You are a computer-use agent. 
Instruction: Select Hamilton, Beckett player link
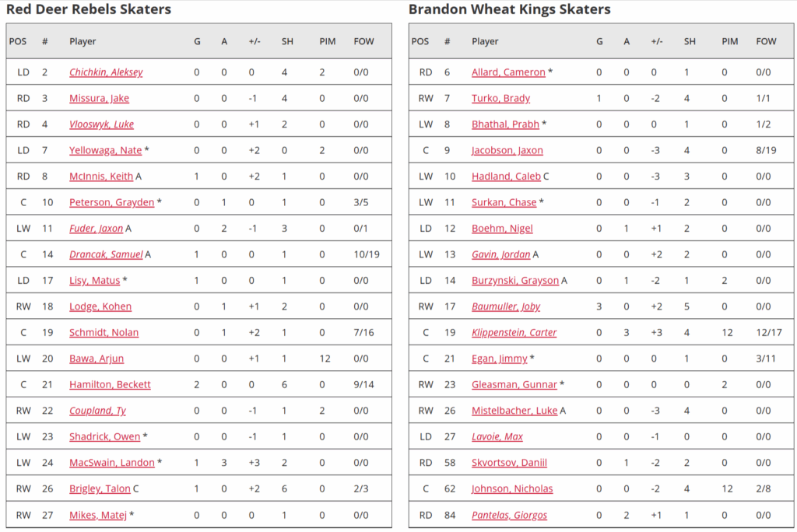point(110,384)
